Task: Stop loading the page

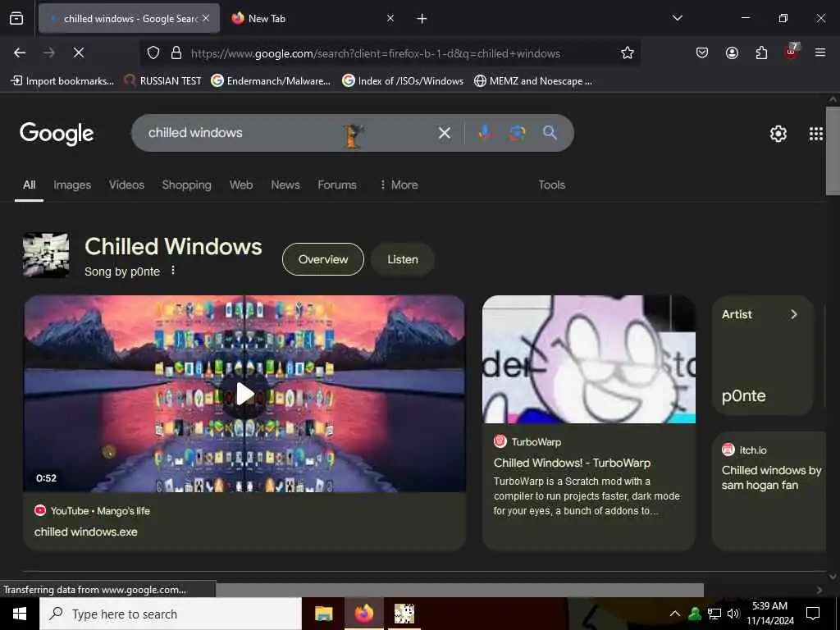Action: click(78, 52)
